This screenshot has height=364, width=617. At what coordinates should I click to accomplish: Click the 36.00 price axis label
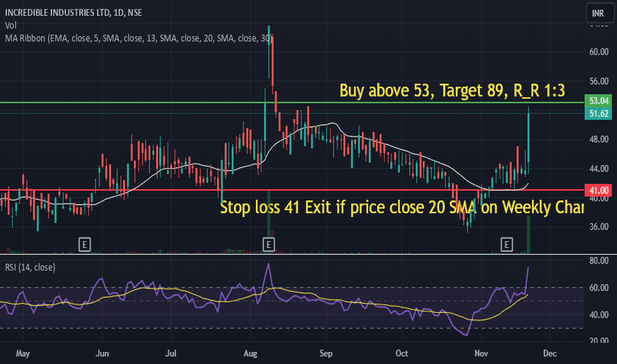(x=599, y=227)
